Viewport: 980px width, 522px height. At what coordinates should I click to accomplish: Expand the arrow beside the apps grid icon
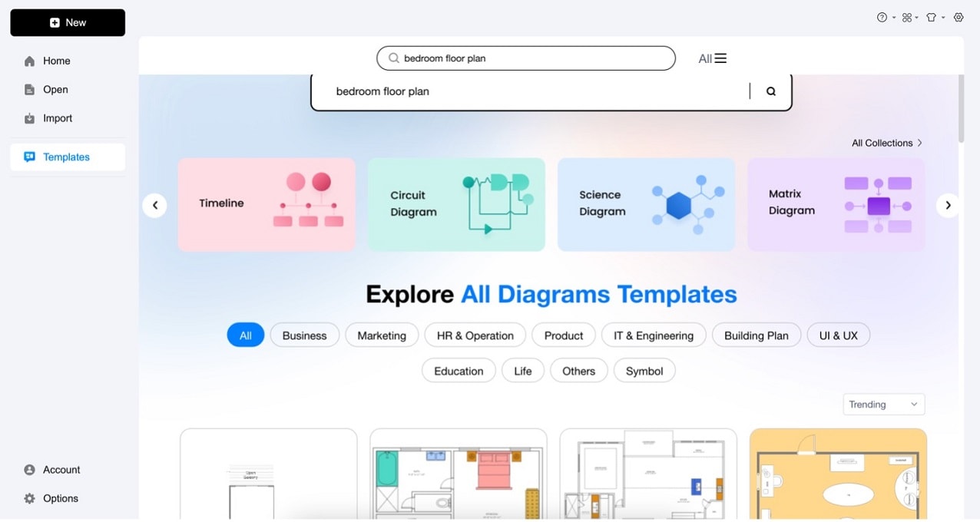coord(917,18)
